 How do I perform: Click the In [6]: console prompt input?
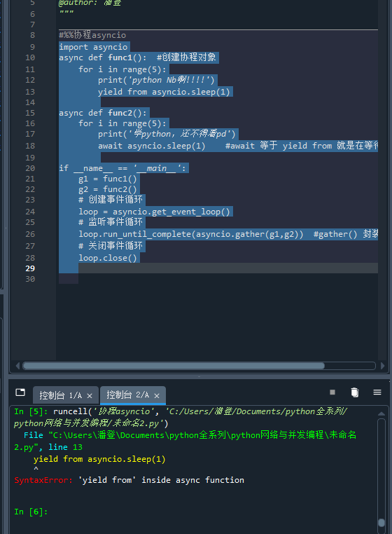click(204, 512)
